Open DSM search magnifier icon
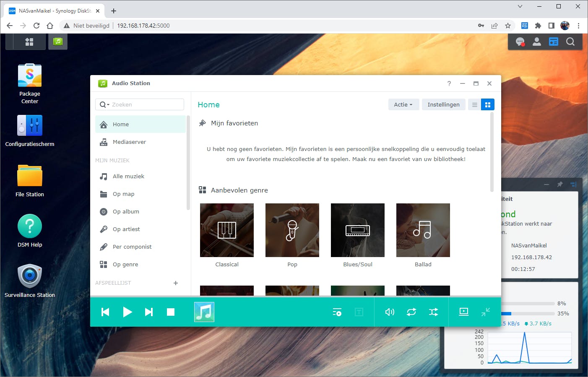Screen dimensions: 588x377 570,42
